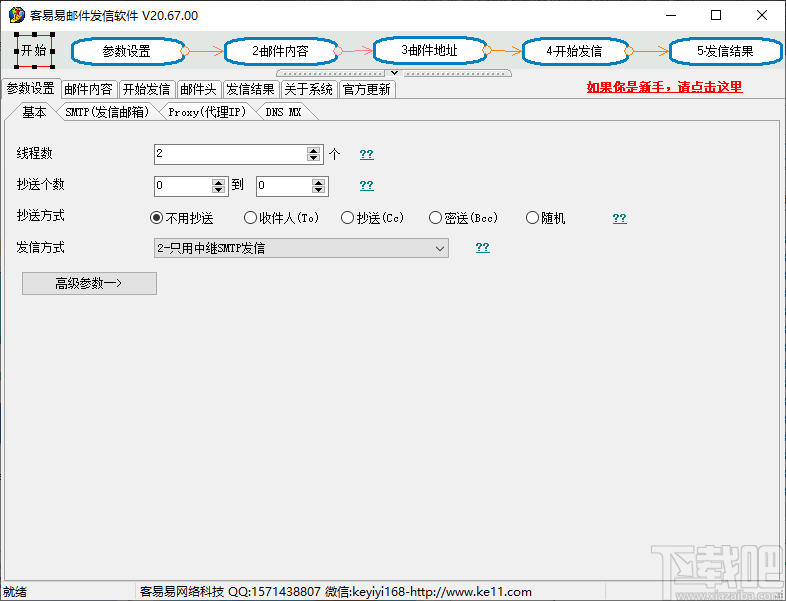The height and width of the screenshot is (601, 786).
Task: Switch to the 参数设置 tab
Action: tap(31, 89)
